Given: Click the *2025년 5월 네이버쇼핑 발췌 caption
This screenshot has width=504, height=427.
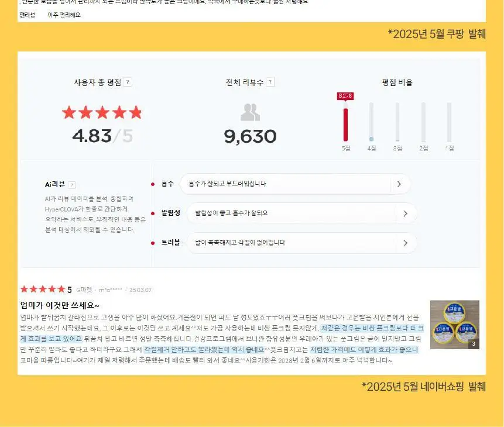Looking at the screenshot, I should pos(423,387).
